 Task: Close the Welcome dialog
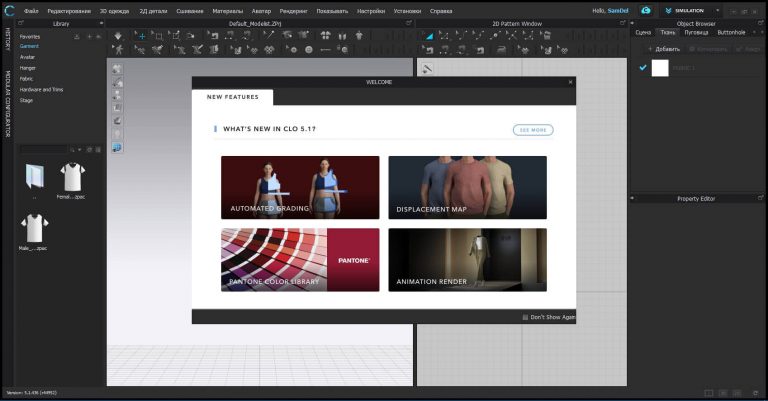click(570, 82)
